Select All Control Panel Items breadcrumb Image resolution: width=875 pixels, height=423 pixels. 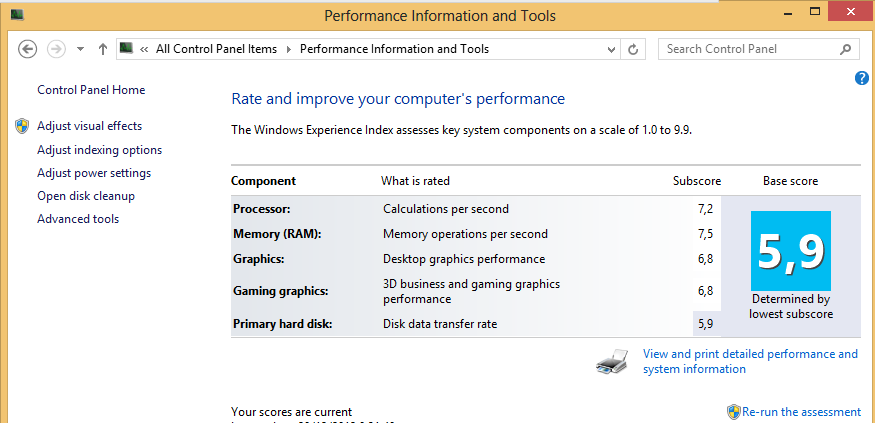pos(217,49)
